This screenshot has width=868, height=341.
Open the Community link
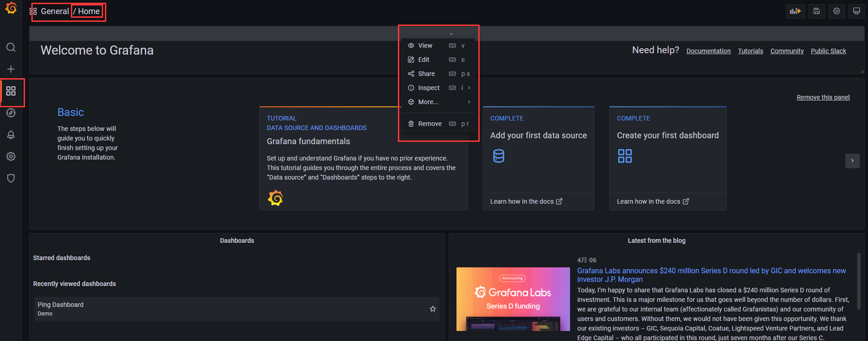pos(787,51)
